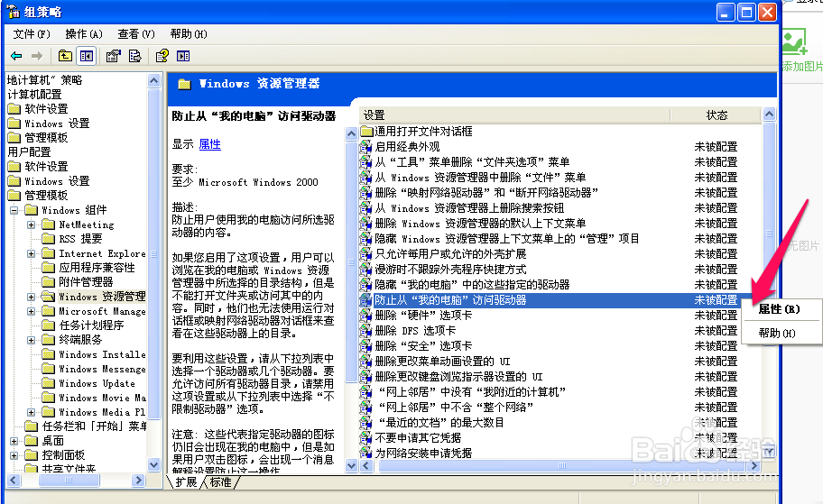The height and width of the screenshot is (504, 823).
Task: Toggle the Show/Hide Console Tree icon
Action: [x=86, y=56]
